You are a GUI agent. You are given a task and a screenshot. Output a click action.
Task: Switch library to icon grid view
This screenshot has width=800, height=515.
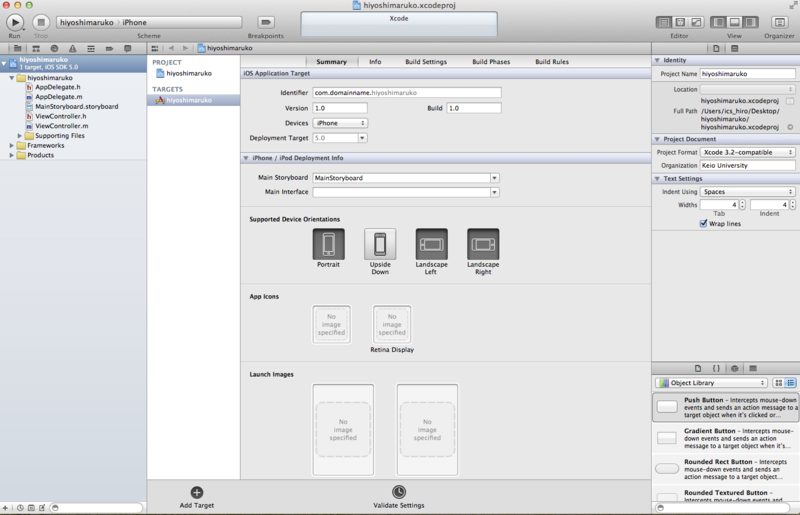click(779, 383)
